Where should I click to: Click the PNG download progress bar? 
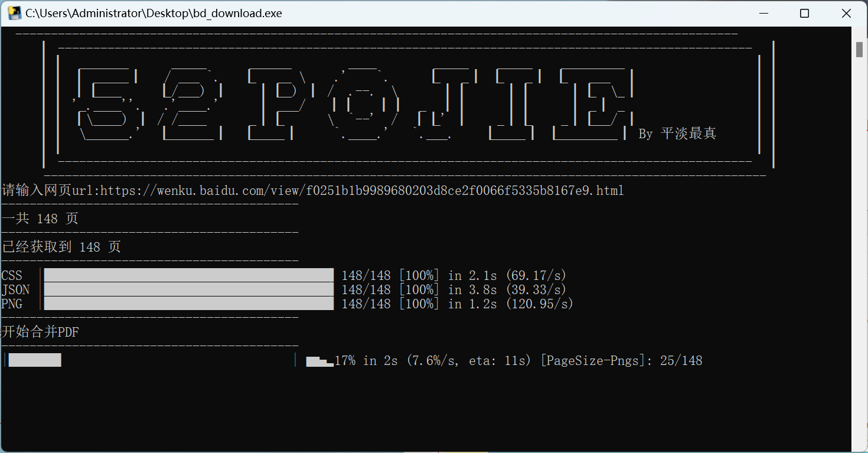[x=188, y=304]
